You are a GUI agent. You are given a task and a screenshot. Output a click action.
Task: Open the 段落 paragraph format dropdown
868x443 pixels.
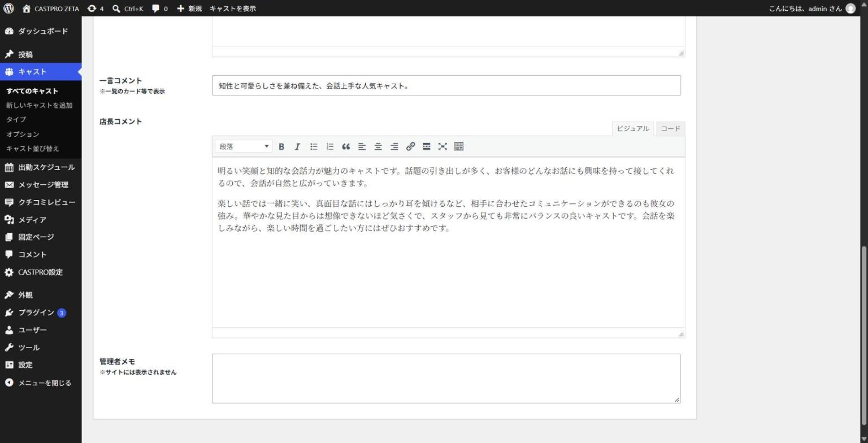pyautogui.click(x=244, y=146)
